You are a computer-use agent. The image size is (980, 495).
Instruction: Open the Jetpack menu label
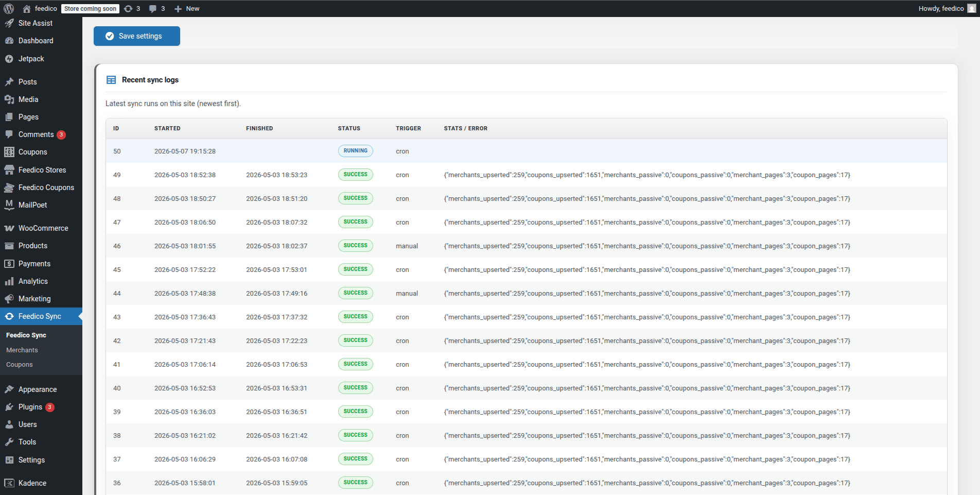[x=31, y=59]
